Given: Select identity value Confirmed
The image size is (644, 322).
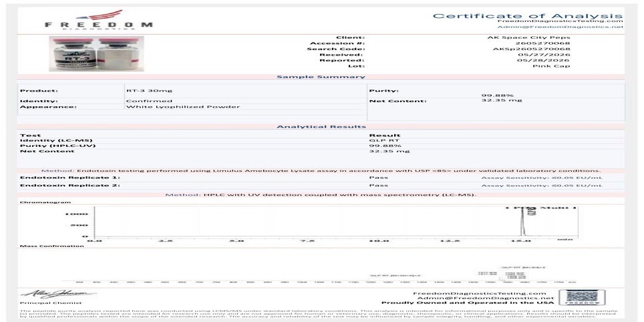Looking at the screenshot, I should pyautogui.click(x=149, y=101).
